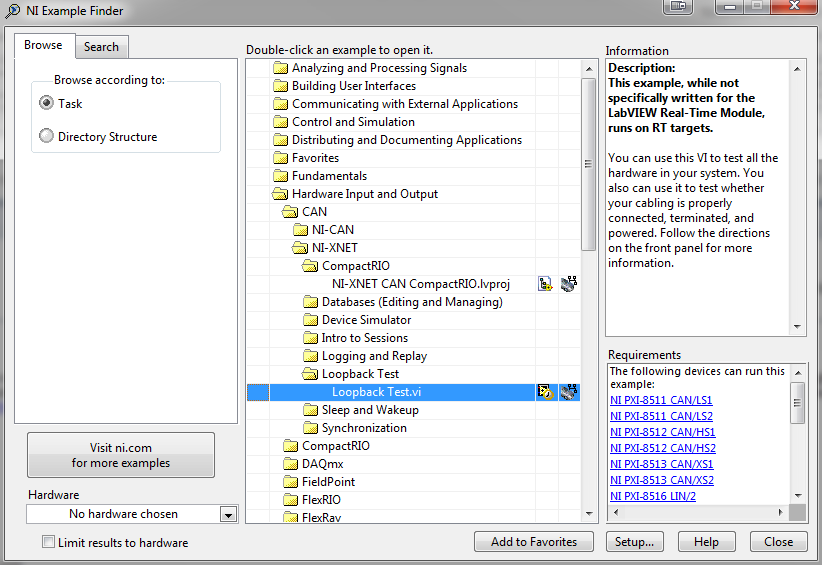Click the Favorites folder icon

pyautogui.click(x=280, y=158)
